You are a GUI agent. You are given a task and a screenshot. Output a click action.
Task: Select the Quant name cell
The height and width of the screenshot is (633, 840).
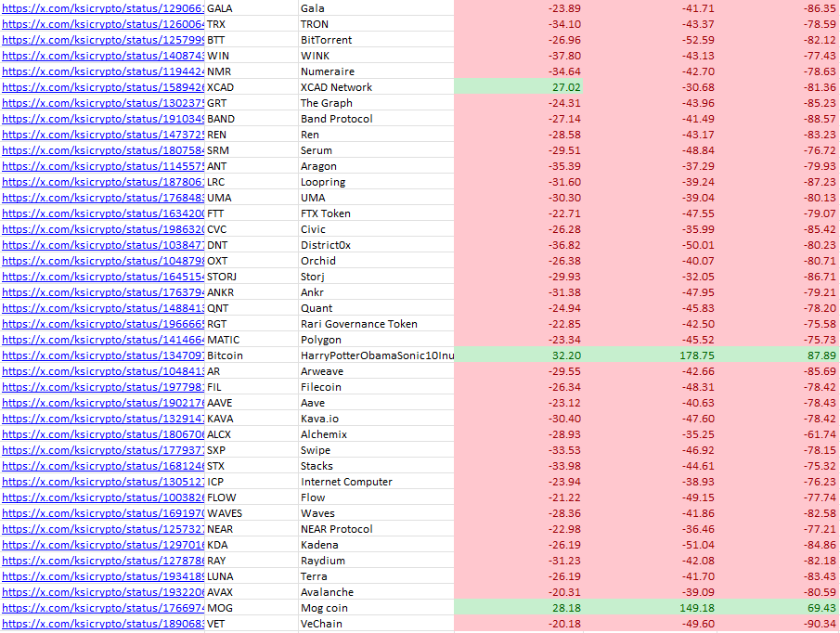point(376,308)
